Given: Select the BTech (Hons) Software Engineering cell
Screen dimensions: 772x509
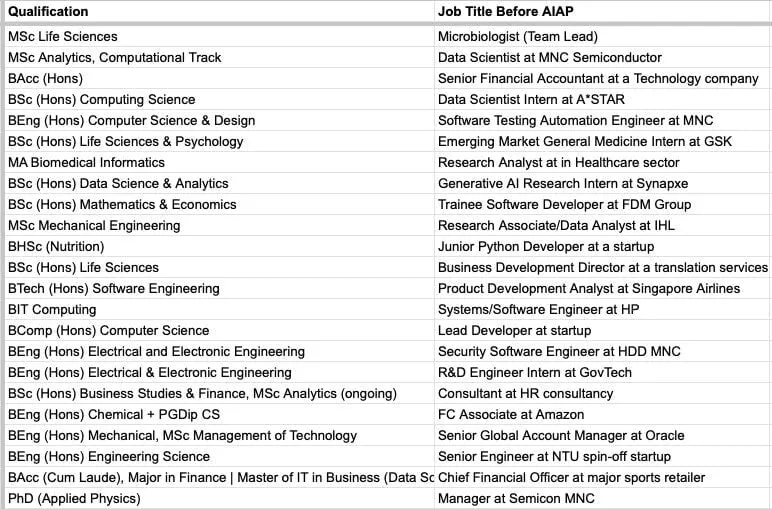Looking at the screenshot, I should coord(219,288).
